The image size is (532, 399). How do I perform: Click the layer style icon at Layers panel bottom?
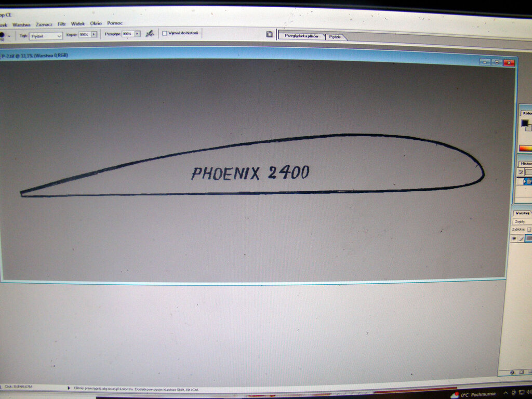point(513,372)
